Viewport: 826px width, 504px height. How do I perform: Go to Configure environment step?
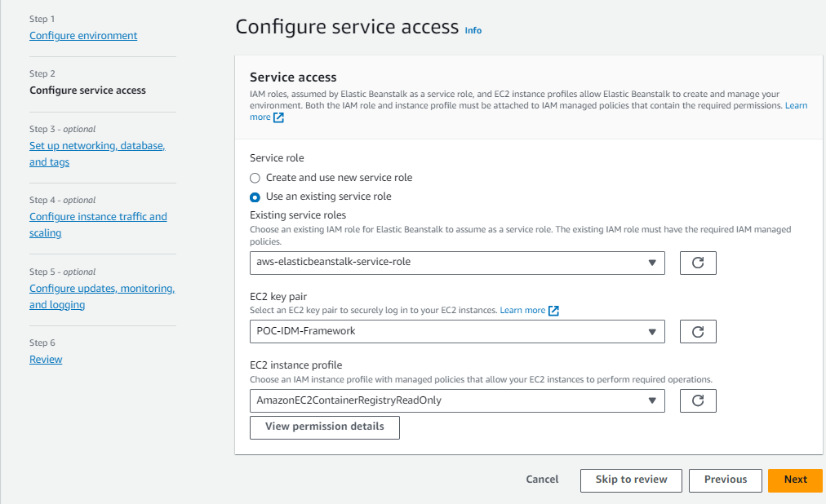click(x=83, y=35)
